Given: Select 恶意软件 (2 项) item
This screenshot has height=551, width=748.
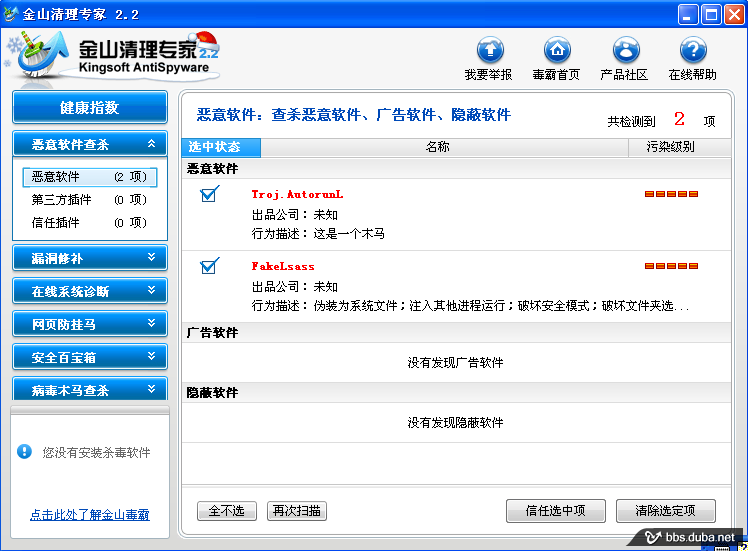Looking at the screenshot, I should (90, 177).
